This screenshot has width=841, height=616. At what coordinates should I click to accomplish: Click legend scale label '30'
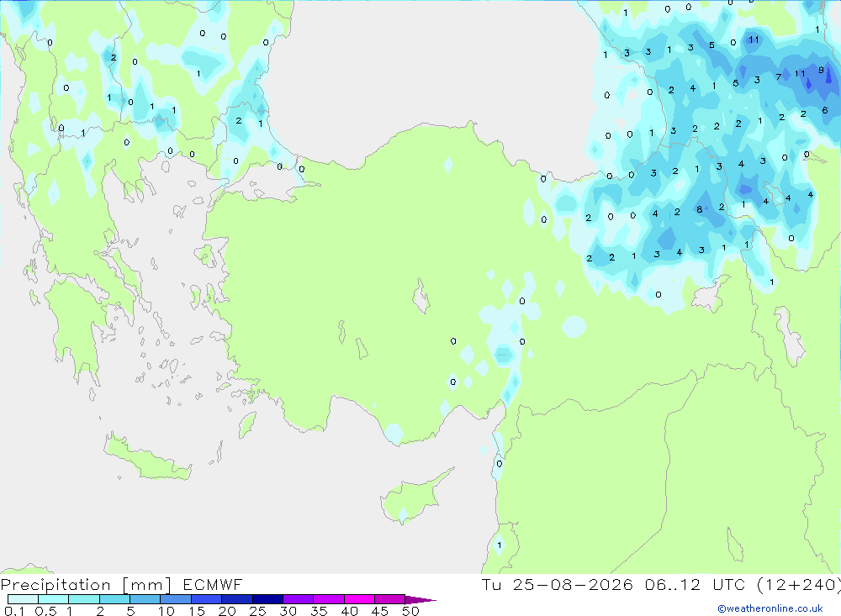(x=288, y=611)
